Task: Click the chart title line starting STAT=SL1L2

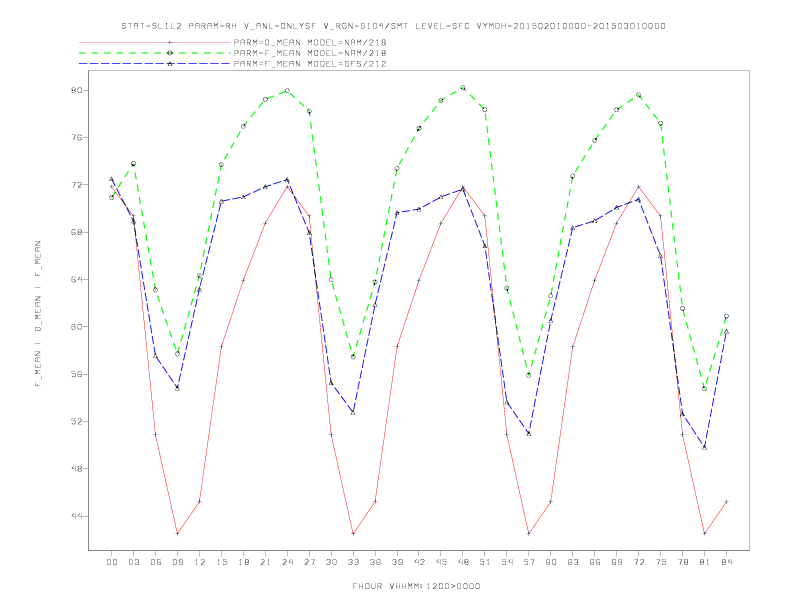Action: (393, 26)
